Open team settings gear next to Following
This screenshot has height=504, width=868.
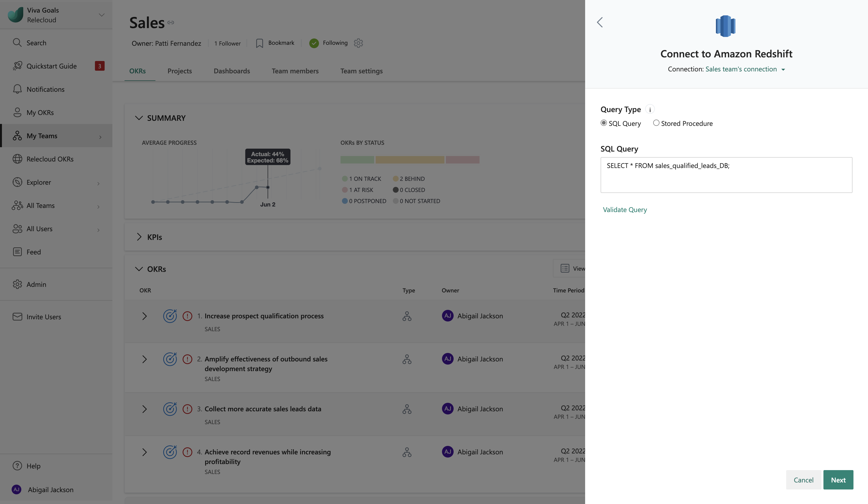358,43
